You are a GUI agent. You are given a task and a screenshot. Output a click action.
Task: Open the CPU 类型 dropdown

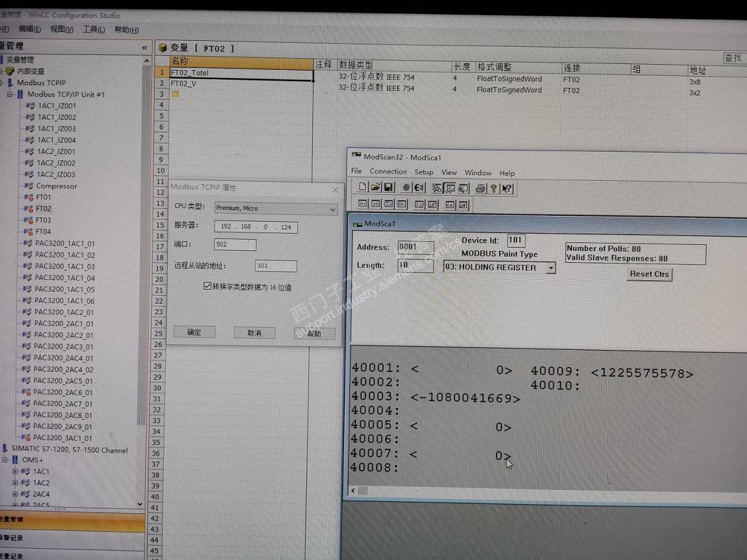[x=333, y=209]
